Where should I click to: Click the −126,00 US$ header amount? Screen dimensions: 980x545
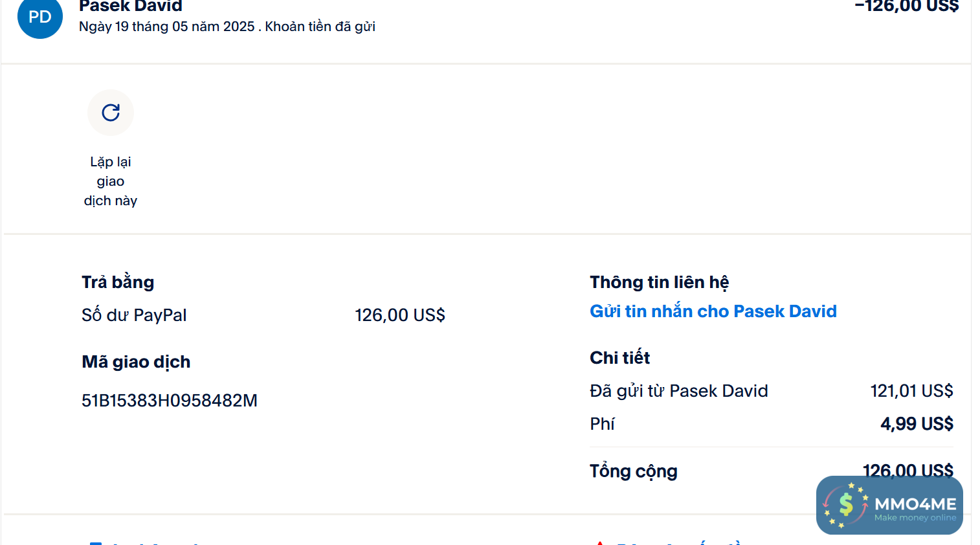pos(906,6)
